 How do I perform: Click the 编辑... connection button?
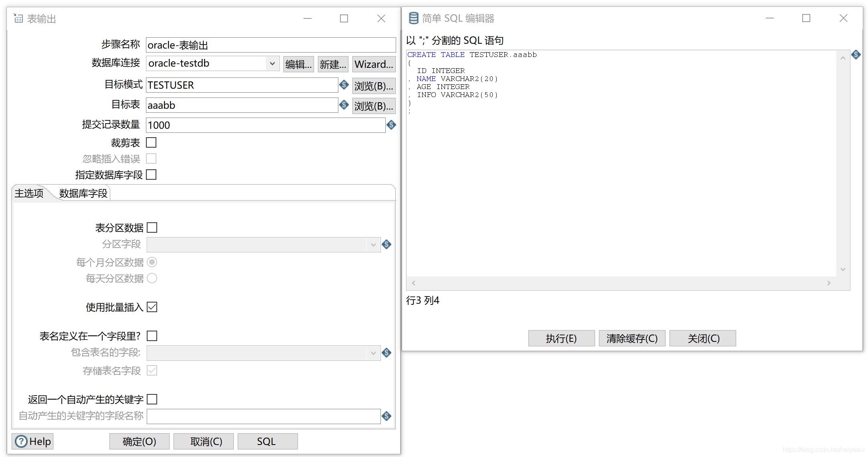pos(299,64)
